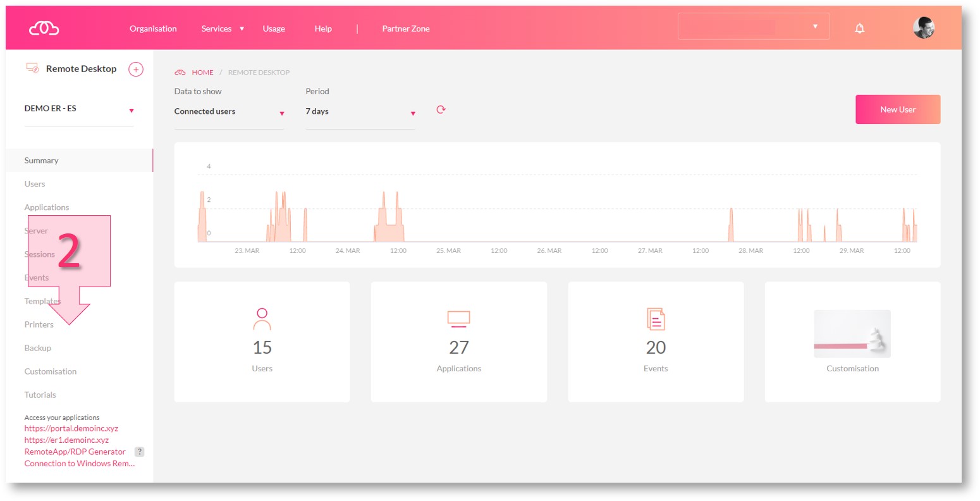Refresh the chart data
The height and width of the screenshot is (501, 980).
(441, 110)
